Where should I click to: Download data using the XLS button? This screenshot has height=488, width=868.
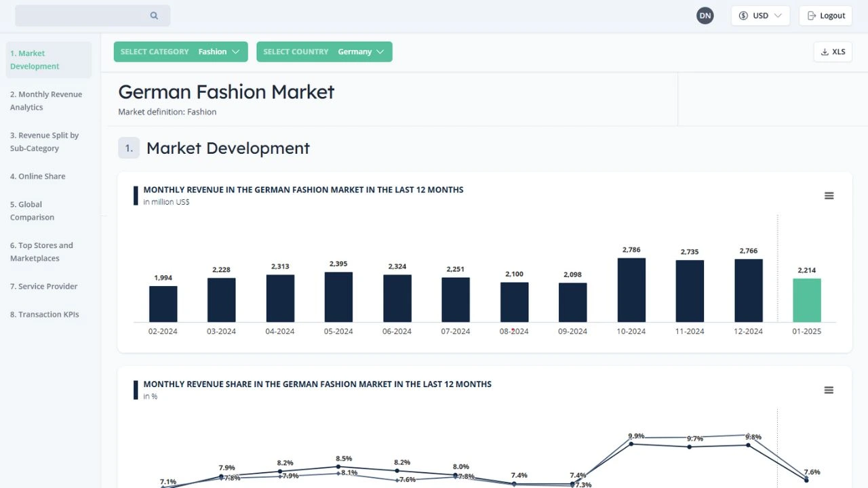[833, 51]
